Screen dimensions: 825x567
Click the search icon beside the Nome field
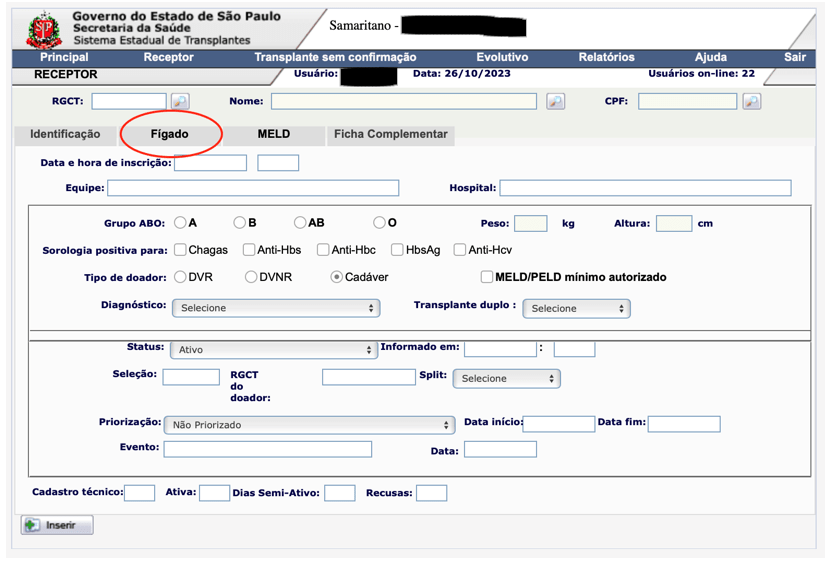pyautogui.click(x=555, y=101)
